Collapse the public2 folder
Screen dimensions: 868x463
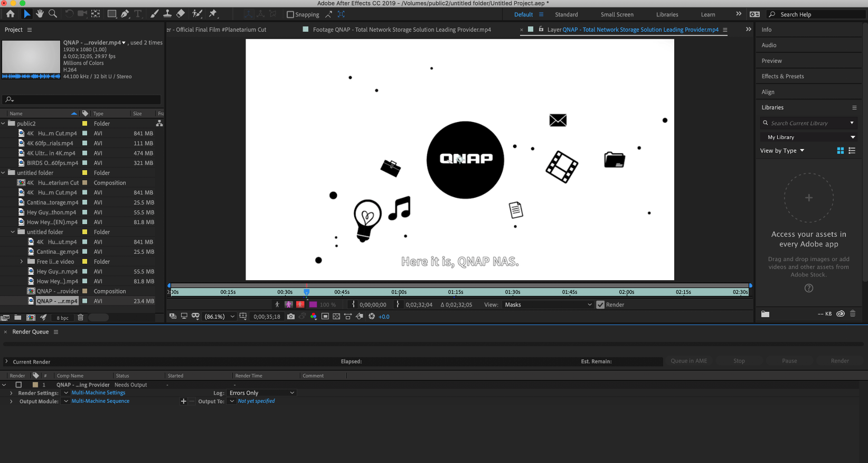(x=4, y=124)
